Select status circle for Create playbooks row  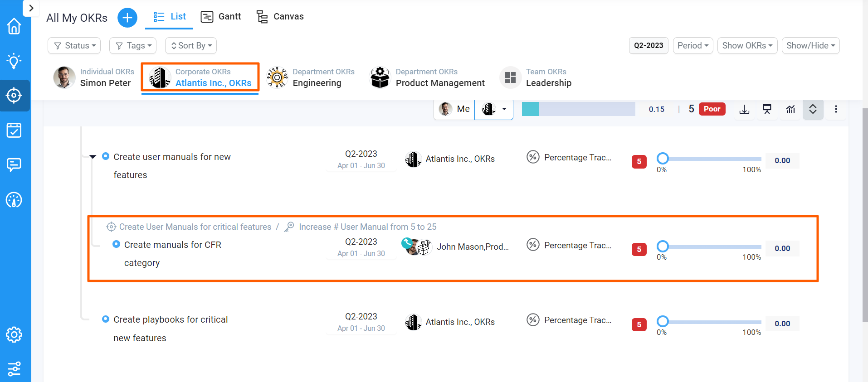click(x=106, y=319)
